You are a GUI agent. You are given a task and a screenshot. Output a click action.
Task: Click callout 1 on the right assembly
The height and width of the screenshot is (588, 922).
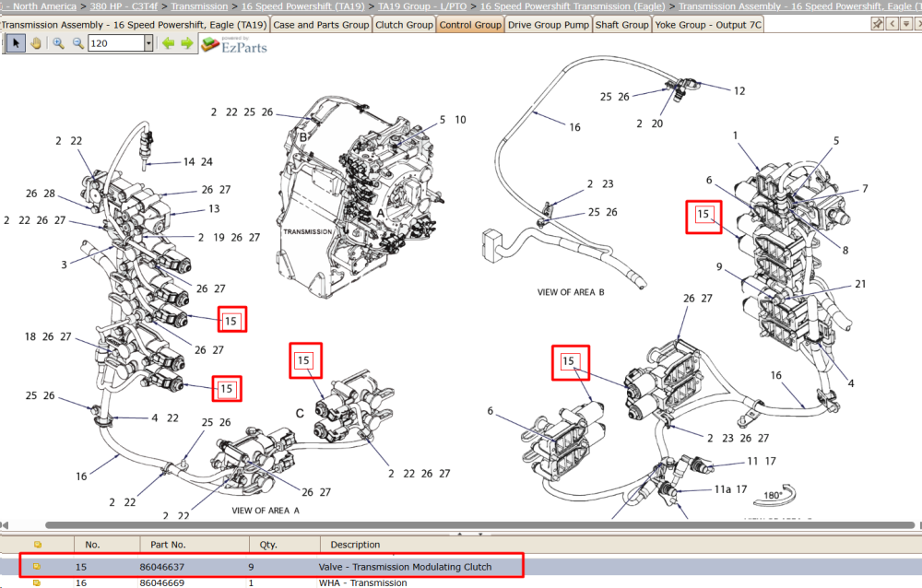coord(735,135)
